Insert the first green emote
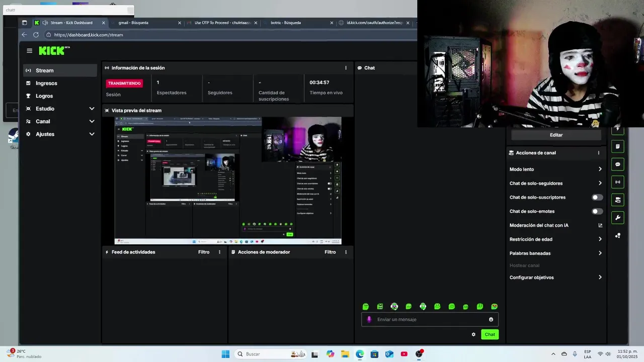This screenshot has height=362, width=644. pos(366,306)
